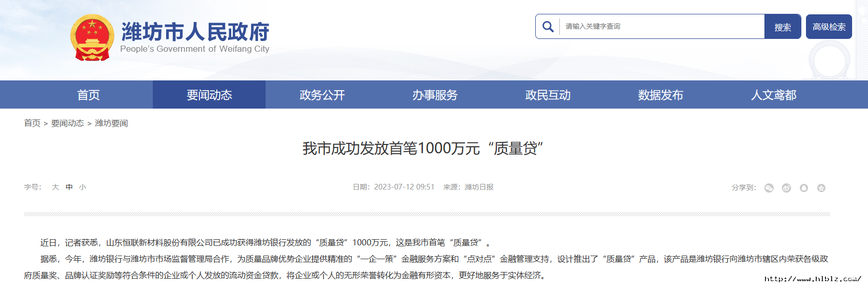Focus the keyword search input field
Screen dimensions: 868x294
click(661, 27)
